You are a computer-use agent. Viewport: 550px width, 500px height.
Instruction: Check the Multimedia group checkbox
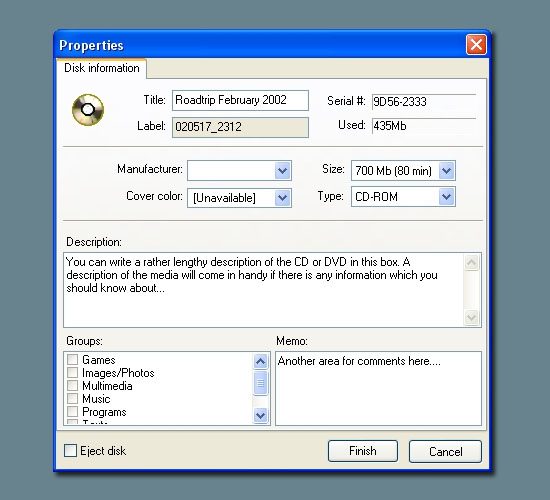click(x=72, y=385)
